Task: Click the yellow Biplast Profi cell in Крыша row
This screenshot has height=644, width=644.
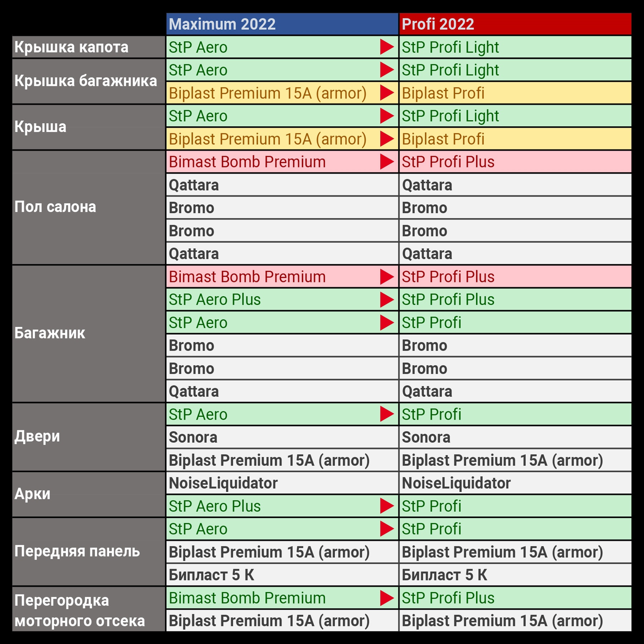Action: pos(515,139)
